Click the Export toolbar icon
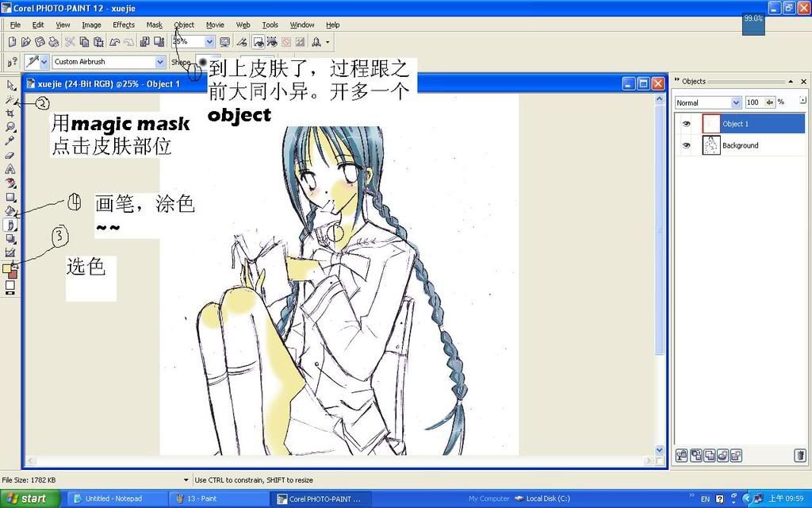Image resolution: width=812 pixels, height=508 pixels. click(159, 41)
